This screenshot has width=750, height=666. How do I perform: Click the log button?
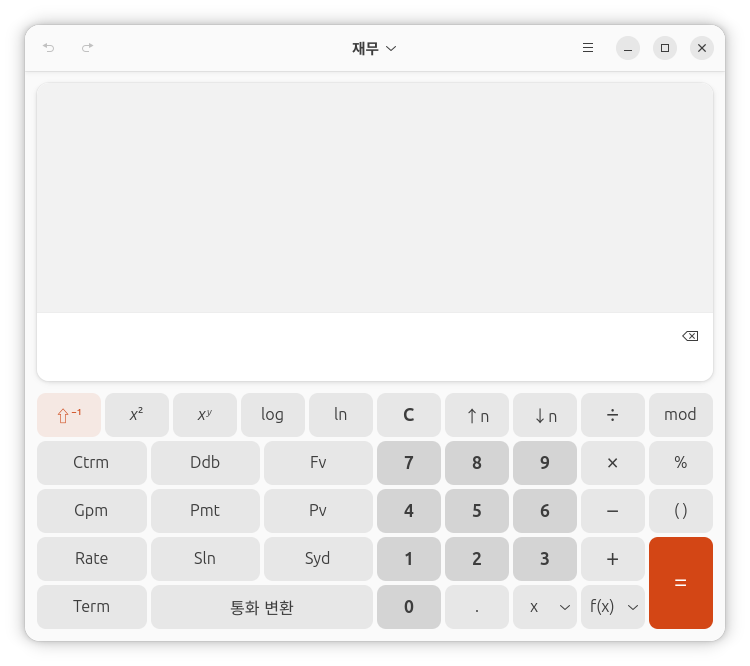pyautogui.click(x=273, y=415)
